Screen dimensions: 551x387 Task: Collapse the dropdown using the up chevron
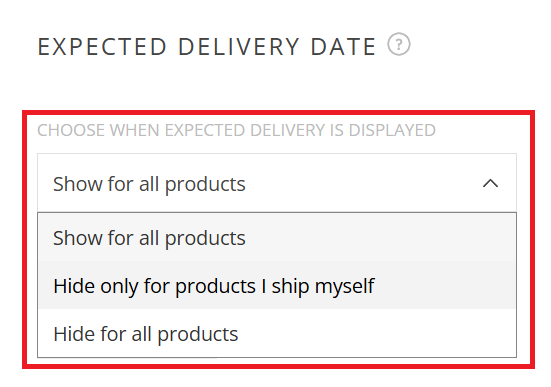(x=490, y=183)
